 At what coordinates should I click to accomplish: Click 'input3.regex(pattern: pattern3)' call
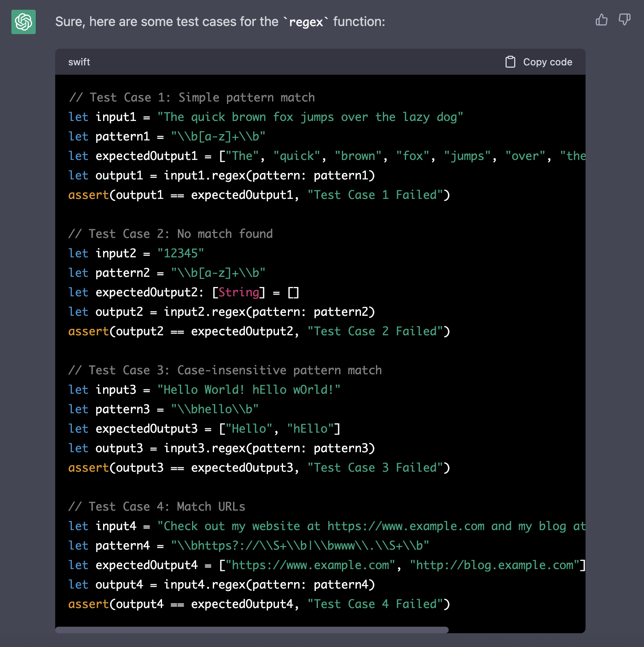point(269,448)
